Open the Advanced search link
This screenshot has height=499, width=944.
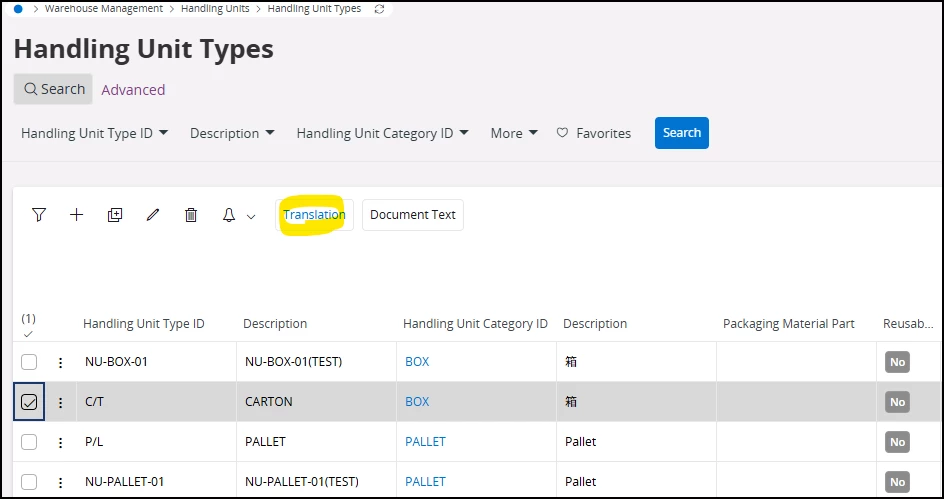tap(133, 90)
